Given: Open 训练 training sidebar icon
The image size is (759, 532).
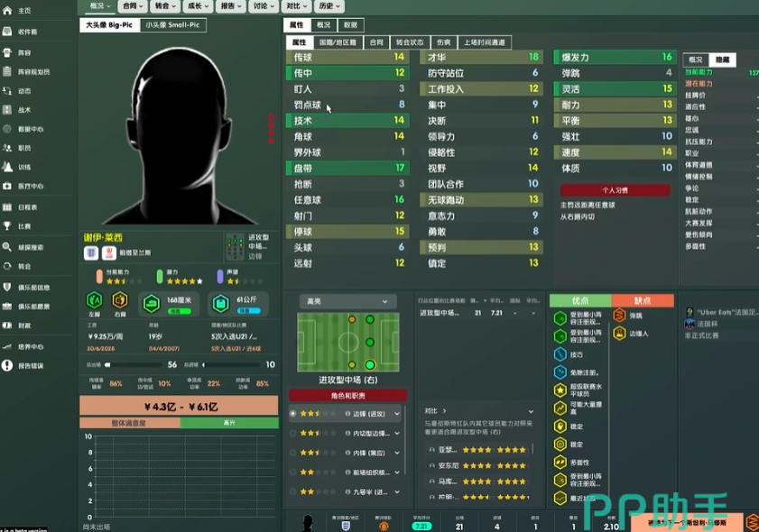Looking at the screenshot, I should coord(8,167).
